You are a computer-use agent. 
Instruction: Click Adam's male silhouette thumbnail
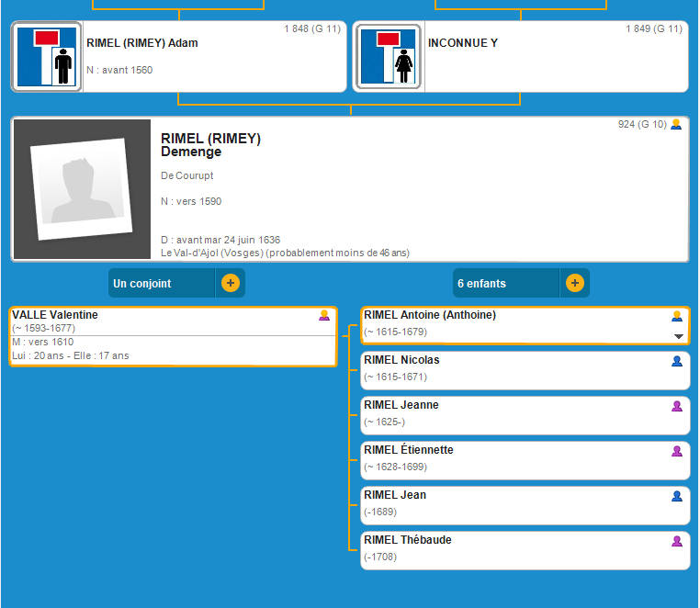tap(48, 57)
